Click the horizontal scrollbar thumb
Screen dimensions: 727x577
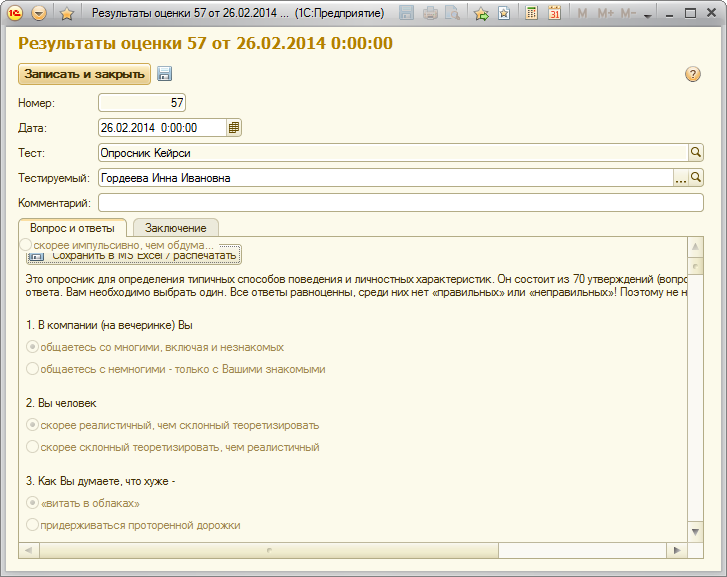tap(269, 550)
